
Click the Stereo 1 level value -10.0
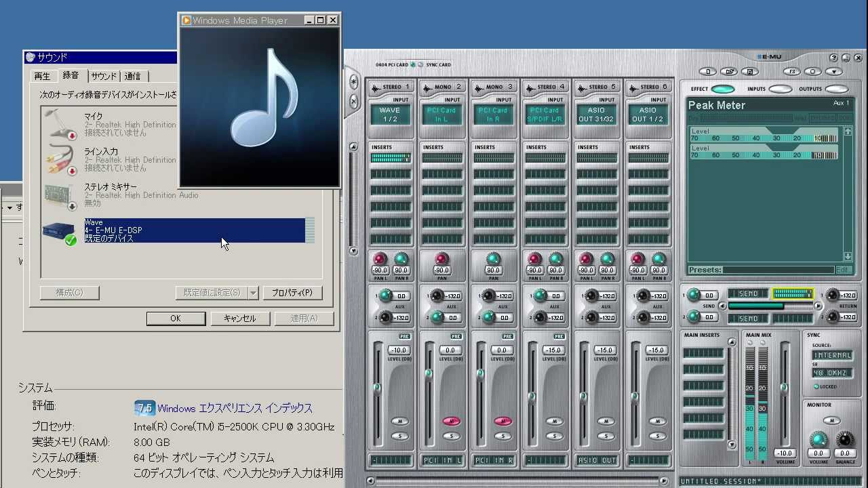398,350
